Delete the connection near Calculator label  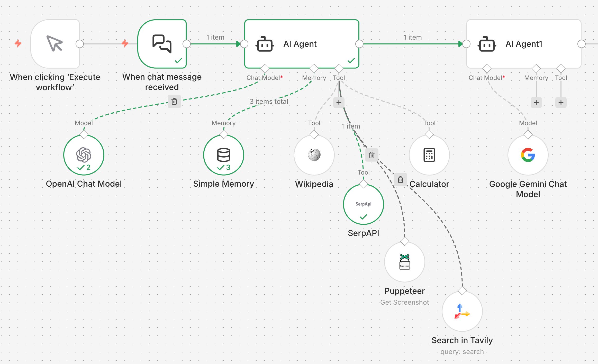400,180
